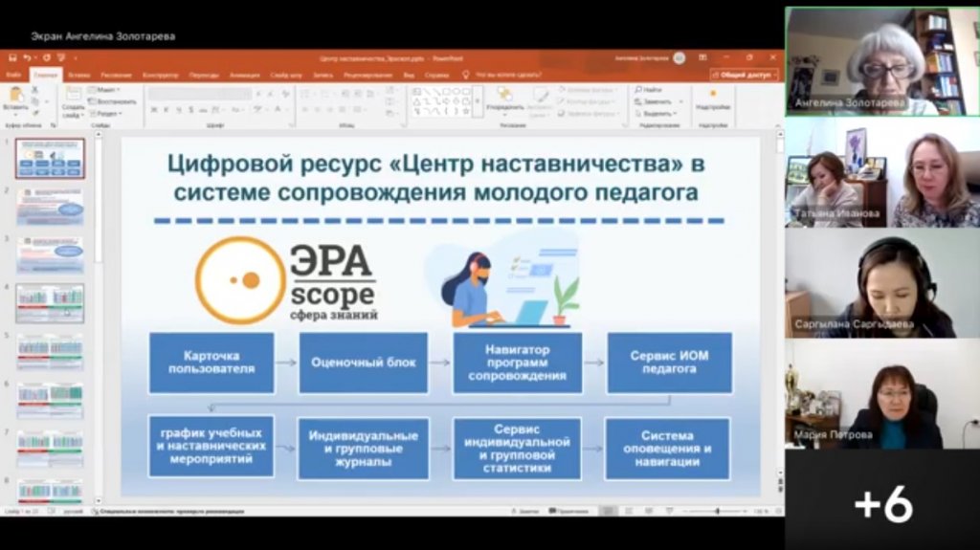Apply bold (Ж) formatting
980x550 pixels.
(x=154, y=111)
